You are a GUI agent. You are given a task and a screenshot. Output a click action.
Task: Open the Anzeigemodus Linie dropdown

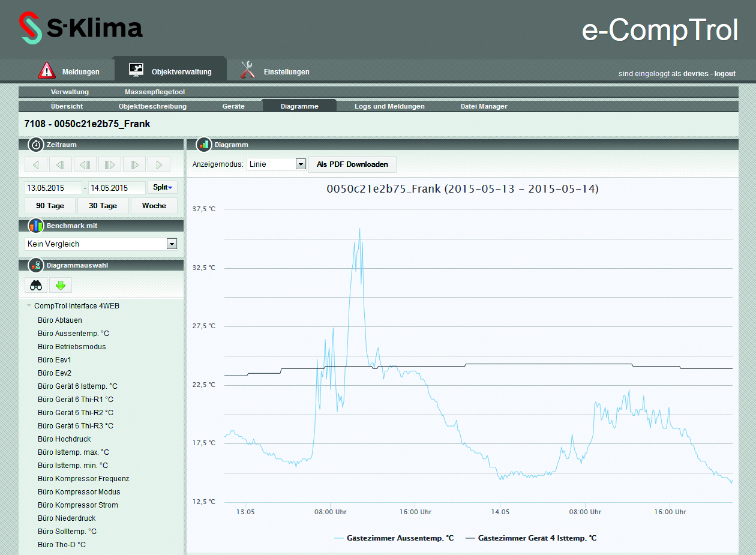click(x=301, y=164)
